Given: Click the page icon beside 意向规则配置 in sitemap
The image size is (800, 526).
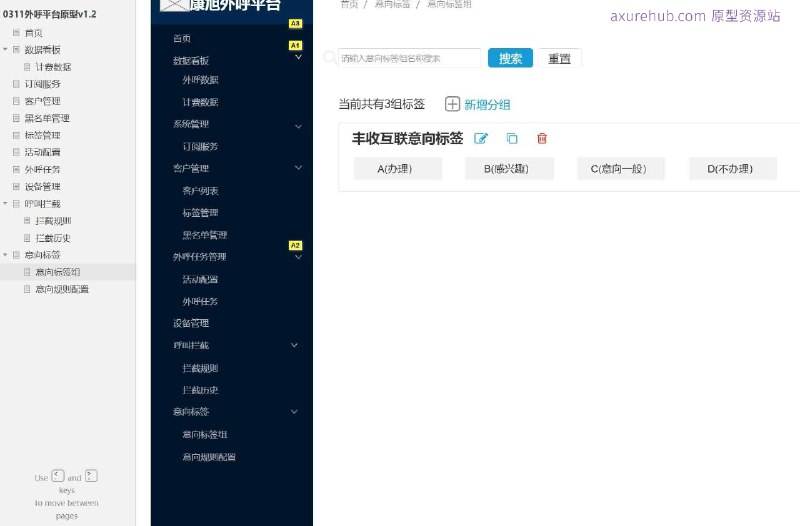Looking at the screenshot, I should tap(27, 289).
